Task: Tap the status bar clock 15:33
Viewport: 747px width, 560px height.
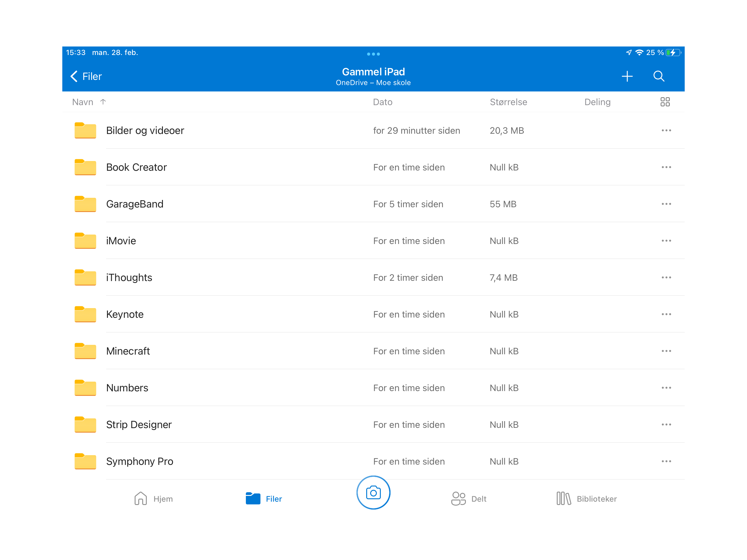Action: [x=76, y=53]
